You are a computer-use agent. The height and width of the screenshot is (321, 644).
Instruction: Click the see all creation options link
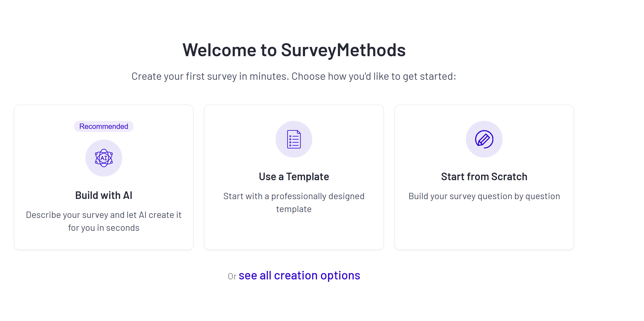299,275
